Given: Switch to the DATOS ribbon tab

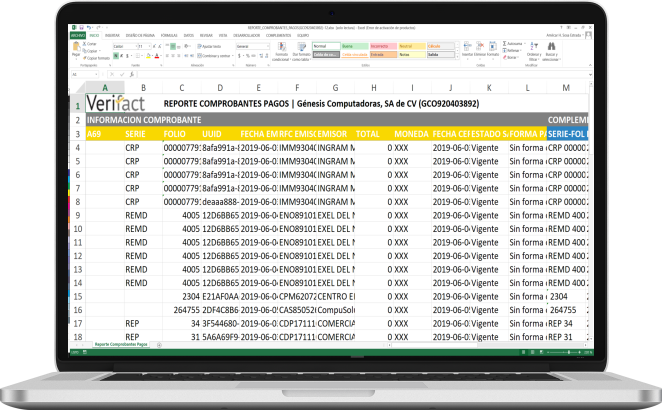Looking at the screenshot, I should click(189, 35).
